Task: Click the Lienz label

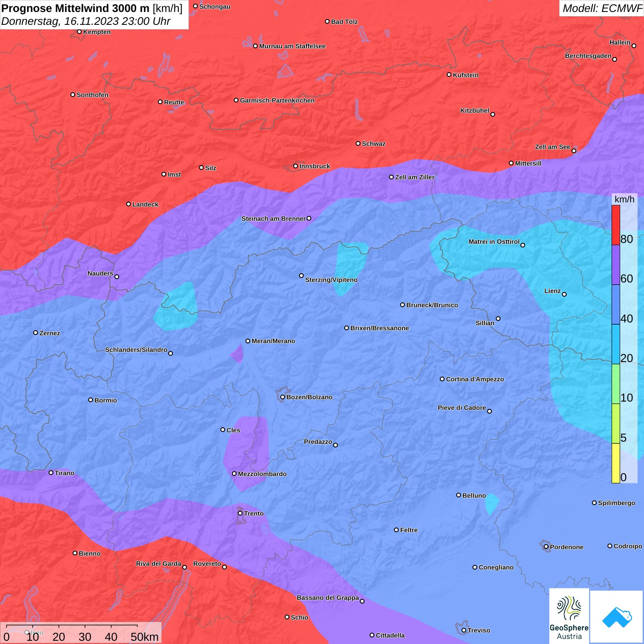Action: point(552,291)
